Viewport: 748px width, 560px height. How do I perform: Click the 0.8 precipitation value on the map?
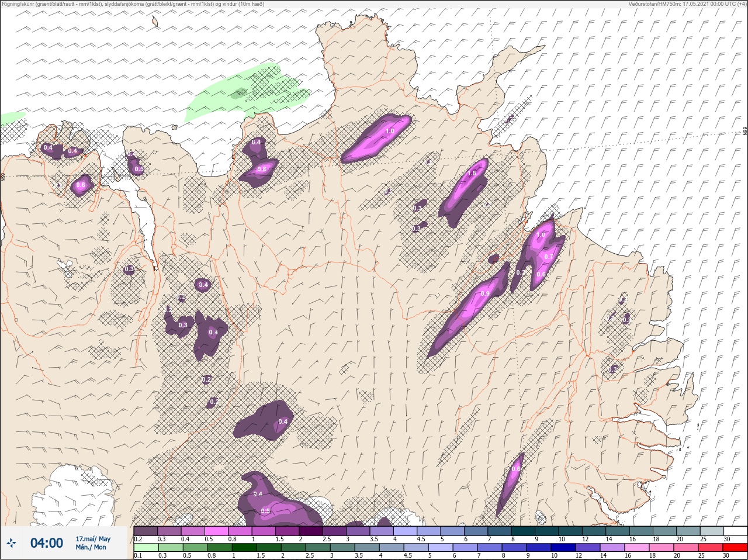pos(262,170)
